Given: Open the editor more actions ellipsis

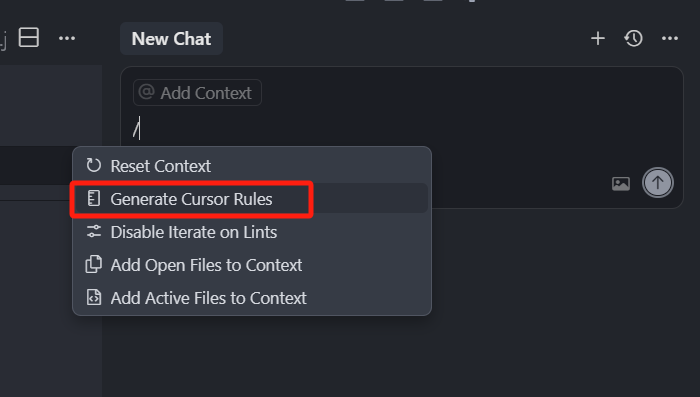Looking at the screenshot, I should tap(67, 38).
